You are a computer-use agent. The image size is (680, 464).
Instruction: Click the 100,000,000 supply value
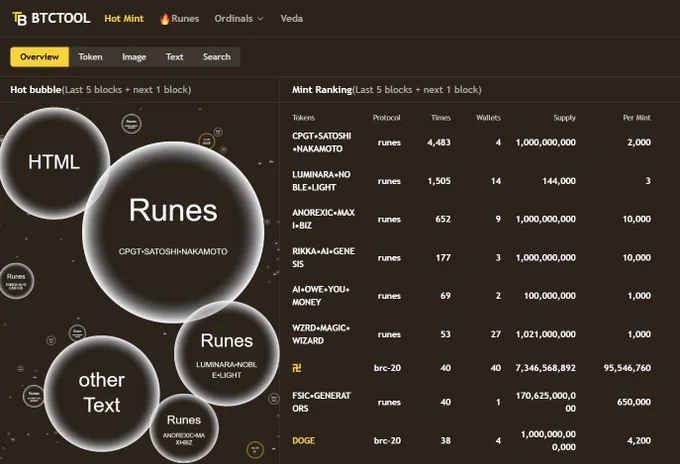pyautogui.click(x=550, y=296)
